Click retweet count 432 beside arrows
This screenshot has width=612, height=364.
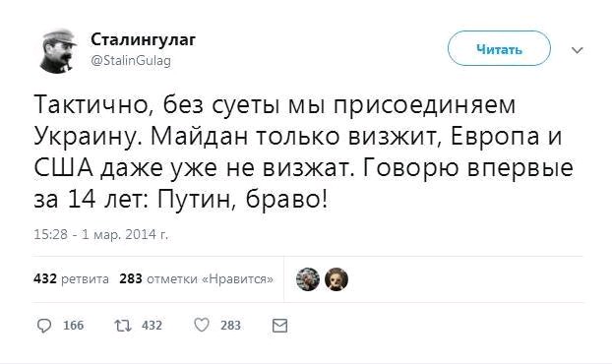[152, 326]
